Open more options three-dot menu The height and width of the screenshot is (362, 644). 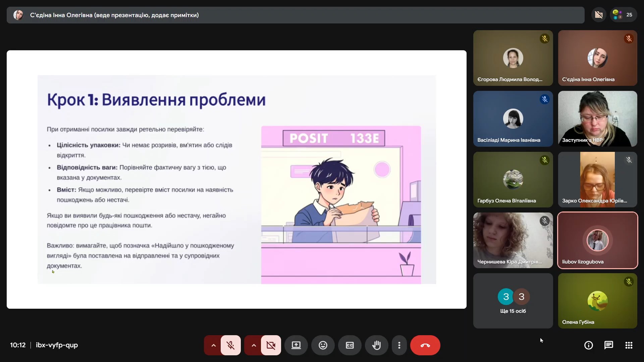click(x=399, y=345)
